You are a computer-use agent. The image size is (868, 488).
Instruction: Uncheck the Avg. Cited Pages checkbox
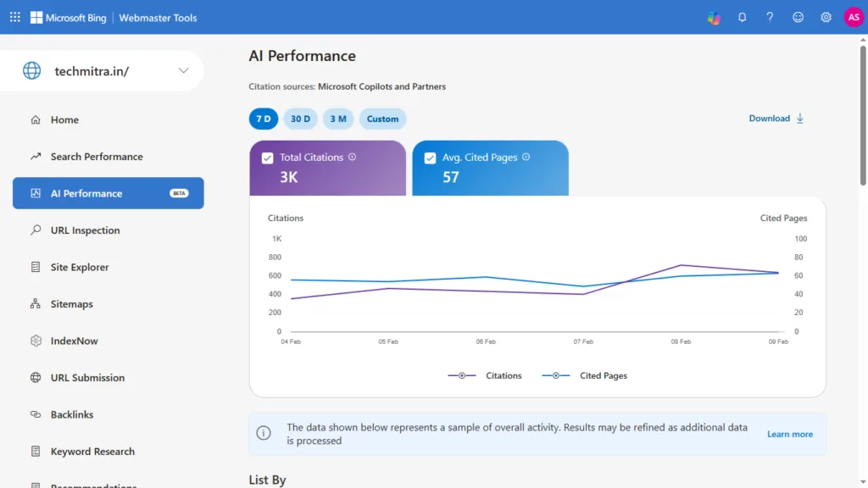(430, 158)
